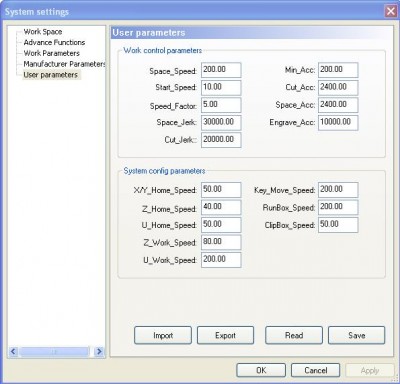This screenshot has height=384, width=400.
Task: Click the tree panel's right scroll arrow
Action: (x=99, y=351)
